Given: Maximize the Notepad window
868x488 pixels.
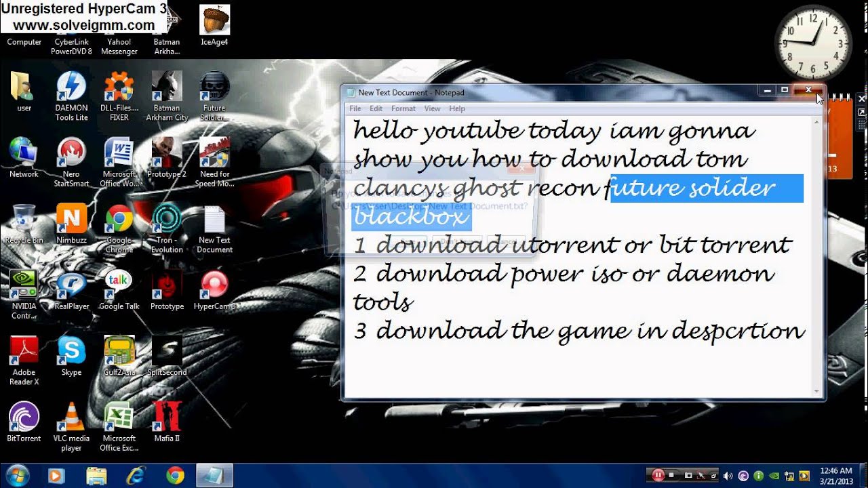Looking at the screenshot, I should pyautogui.click(x=785, y=90).
